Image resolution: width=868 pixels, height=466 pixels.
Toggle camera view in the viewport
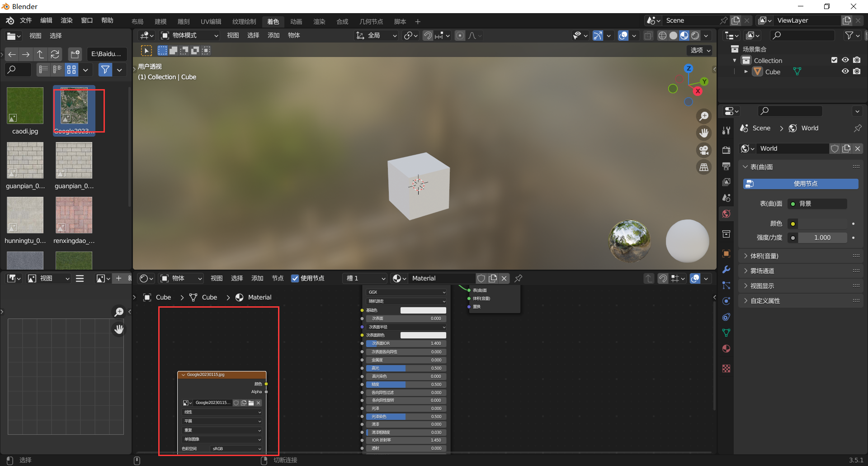click(704, 150)
